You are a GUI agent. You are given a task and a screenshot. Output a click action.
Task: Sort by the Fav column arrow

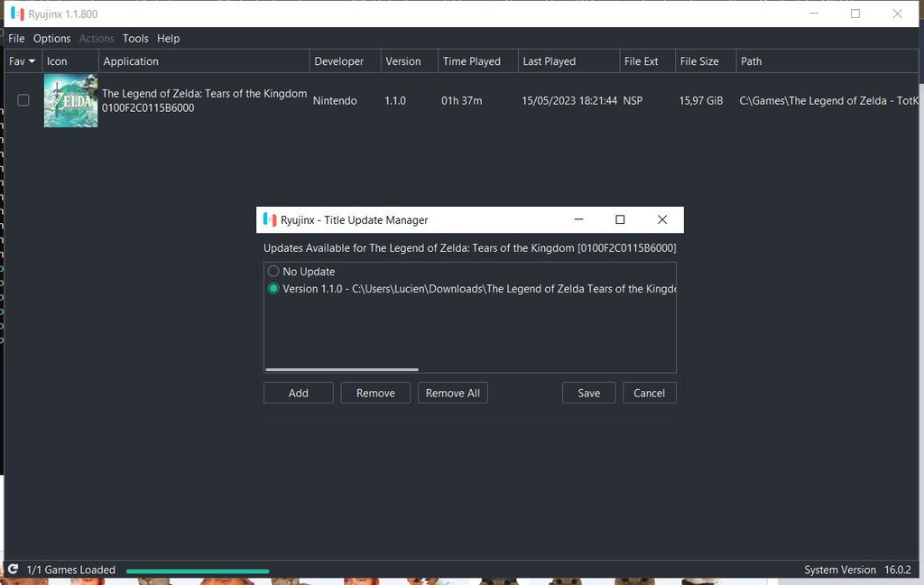[x=32, y=61]
